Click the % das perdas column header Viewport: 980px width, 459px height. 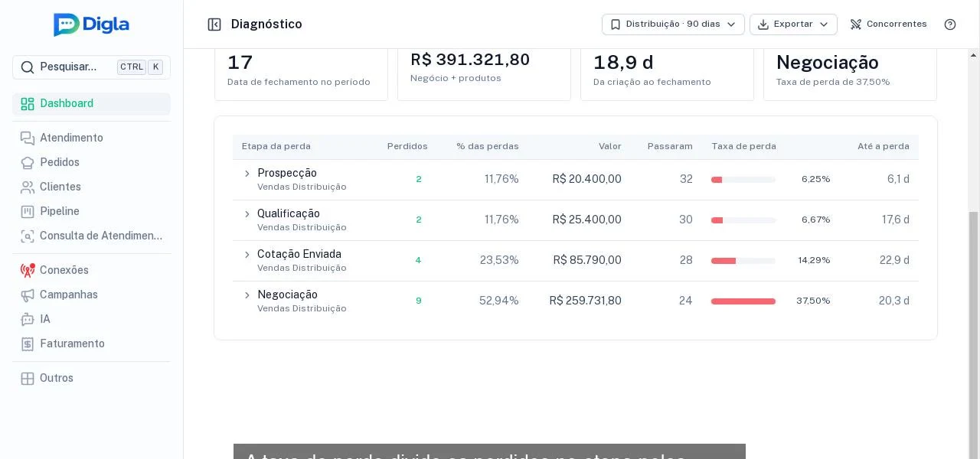(x=488, y=147)
